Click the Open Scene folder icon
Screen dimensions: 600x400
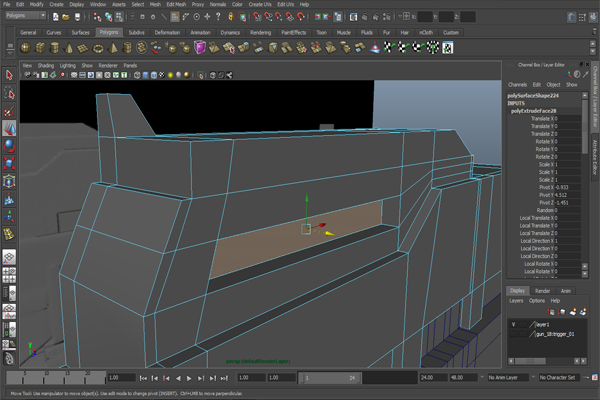66,16
